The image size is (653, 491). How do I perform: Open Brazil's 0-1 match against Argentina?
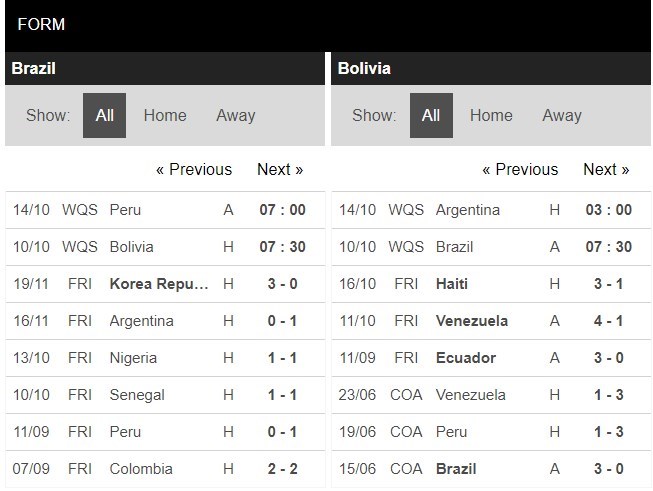click(165, 321)
